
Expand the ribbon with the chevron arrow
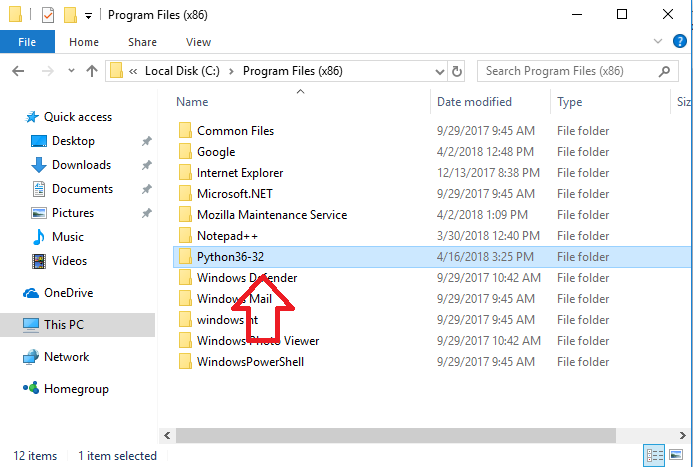(x=658, y=42)
